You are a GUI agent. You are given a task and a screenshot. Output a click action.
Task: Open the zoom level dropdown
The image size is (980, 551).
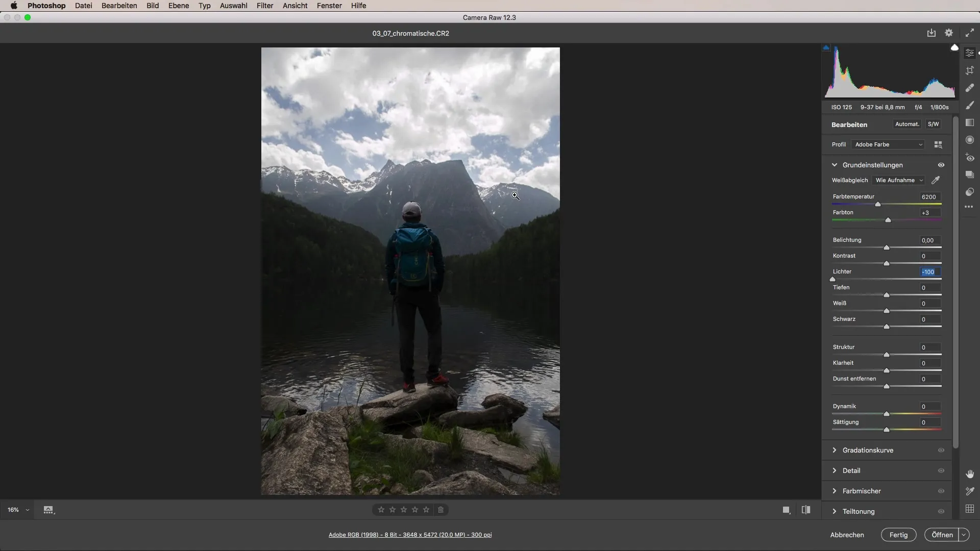tap(18, 510)
